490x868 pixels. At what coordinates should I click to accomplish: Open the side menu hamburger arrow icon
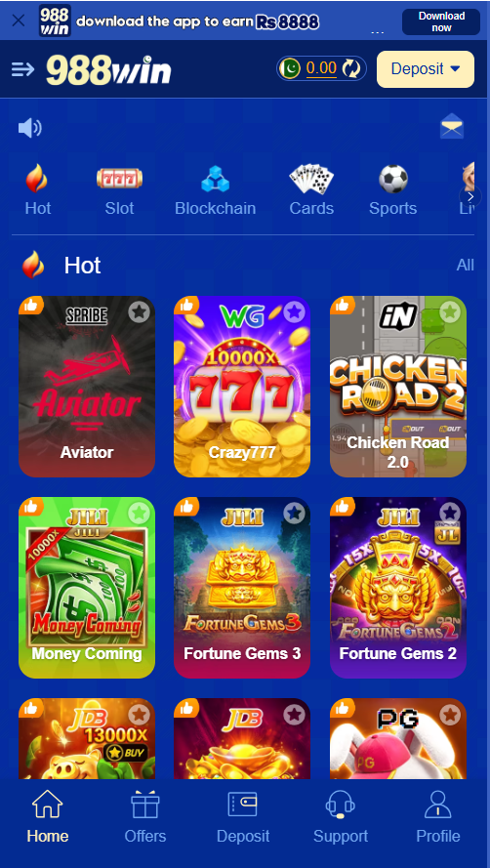point(22,69)
